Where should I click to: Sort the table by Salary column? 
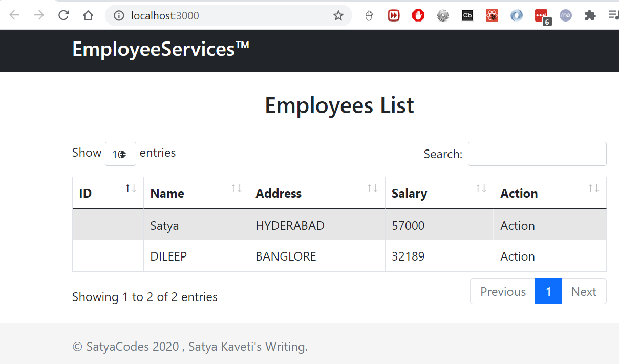pos(439,193)
